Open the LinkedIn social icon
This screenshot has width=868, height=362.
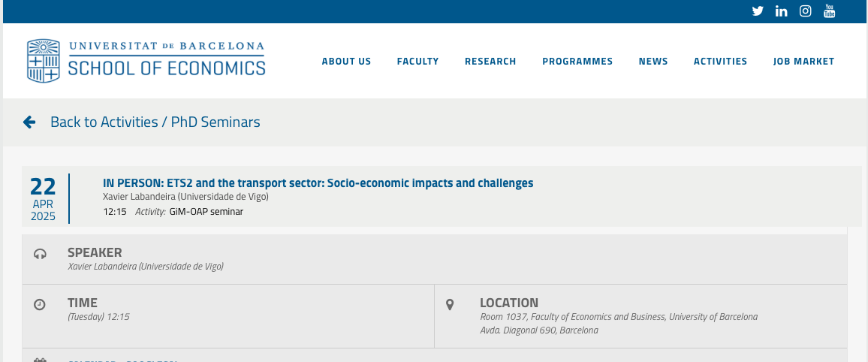(781, 11)
